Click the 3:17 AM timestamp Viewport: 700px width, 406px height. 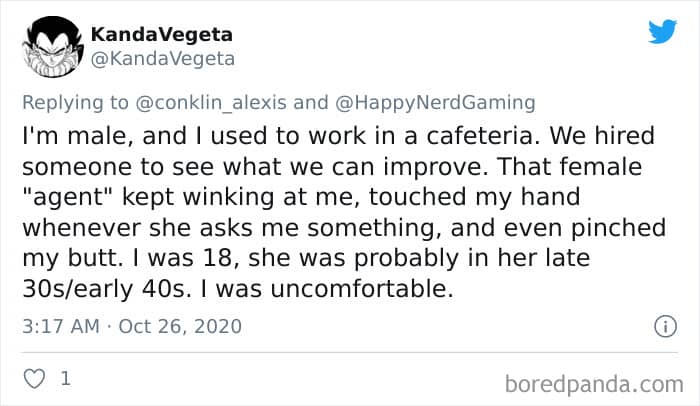pos(58,326)
